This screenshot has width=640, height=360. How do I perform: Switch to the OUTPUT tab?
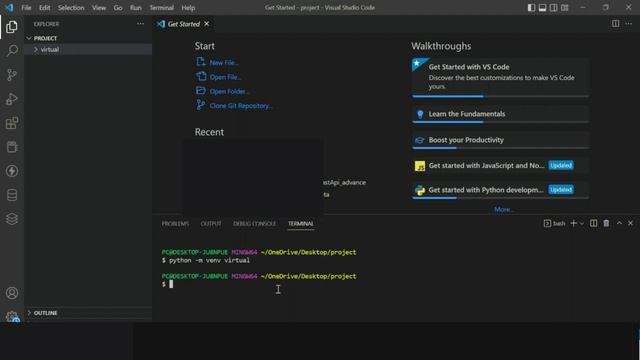tap(211, 224)
